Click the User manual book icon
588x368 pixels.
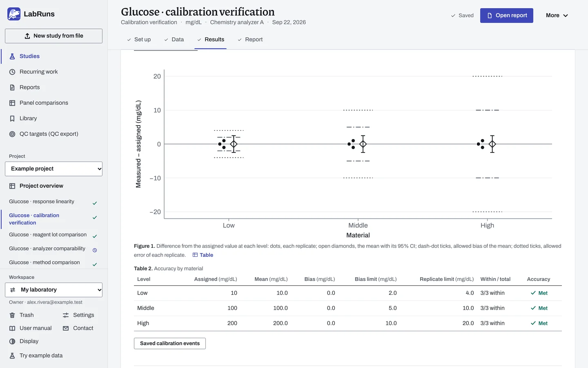point(12,328)
